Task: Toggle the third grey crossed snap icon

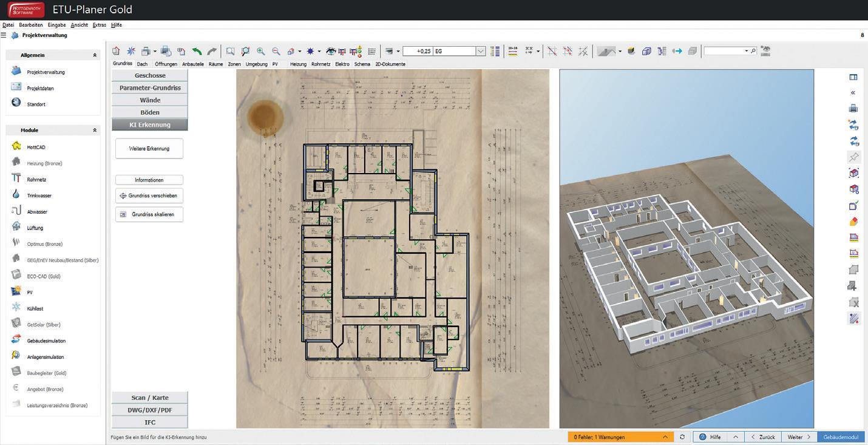Action: (583, 52)
